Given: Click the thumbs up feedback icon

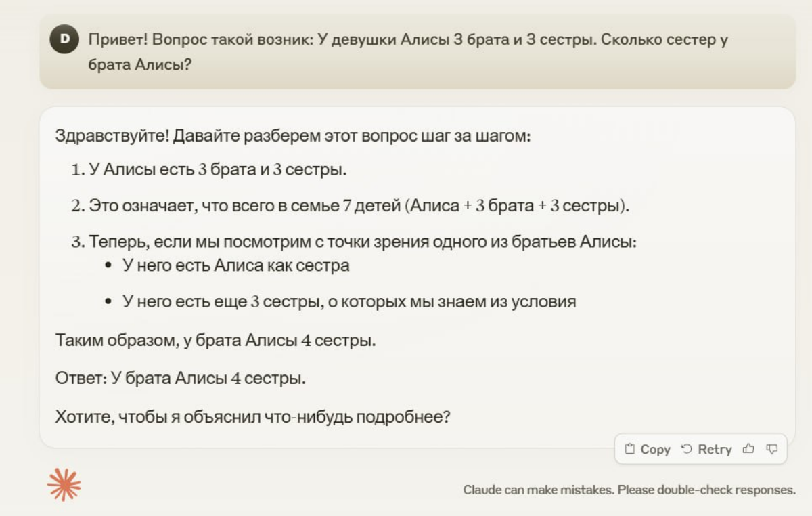Looking at the screenshot, I should coord(748,449).
